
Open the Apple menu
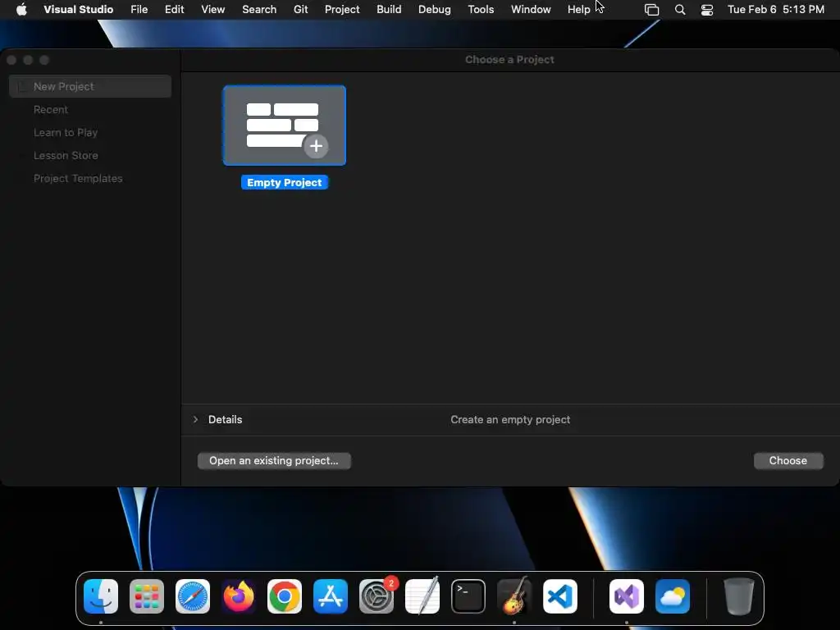point(21,9)
